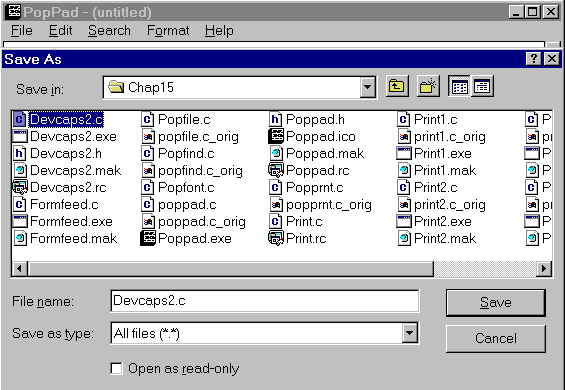Select the Poppad.mak file icon
The height and width of the screenshot is (390, 565).
click(x=276, y=154)
